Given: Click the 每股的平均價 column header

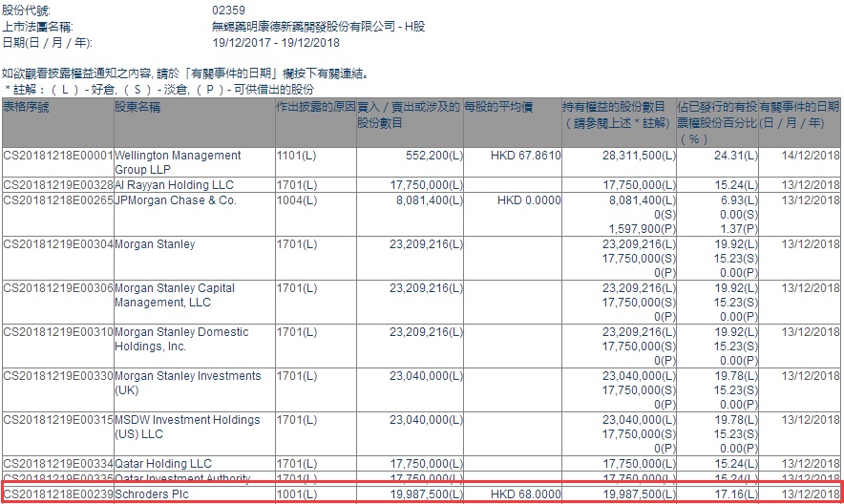Looking at the screenshot, I should (498, 107).
